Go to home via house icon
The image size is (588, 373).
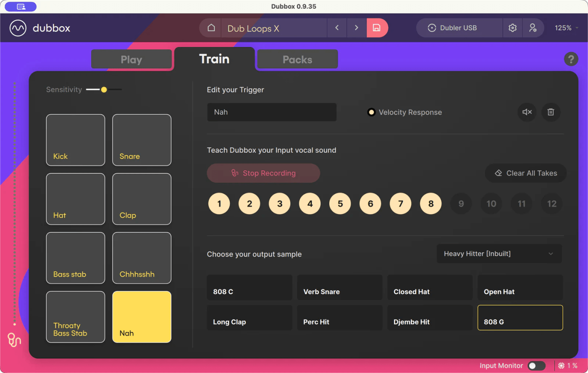click(x=211, y=28)
